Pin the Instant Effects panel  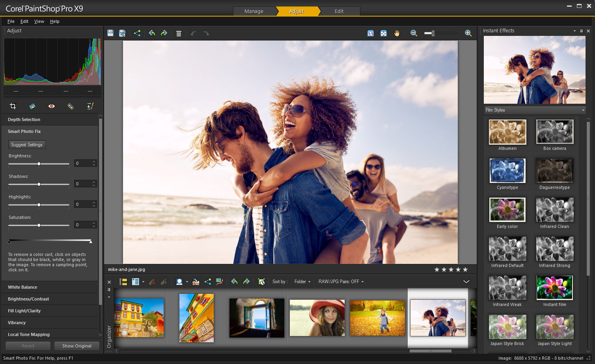point(581,31)
